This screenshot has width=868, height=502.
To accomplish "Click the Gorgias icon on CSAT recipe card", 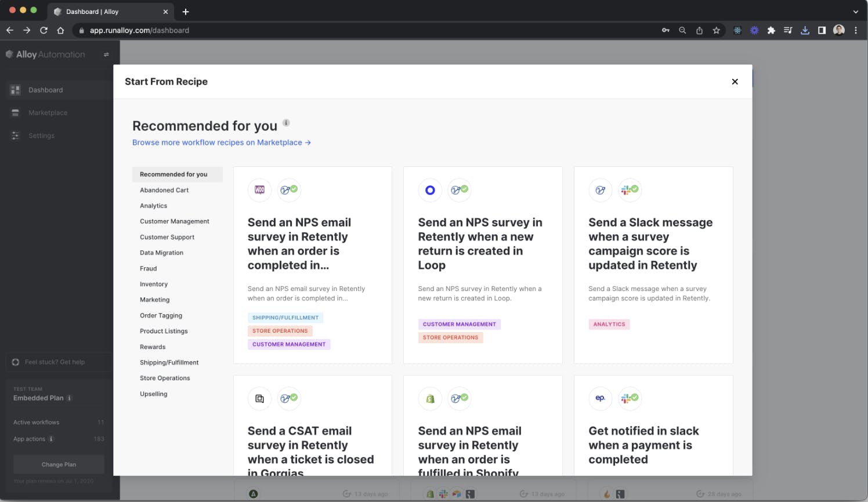I will tap(259, 399).
